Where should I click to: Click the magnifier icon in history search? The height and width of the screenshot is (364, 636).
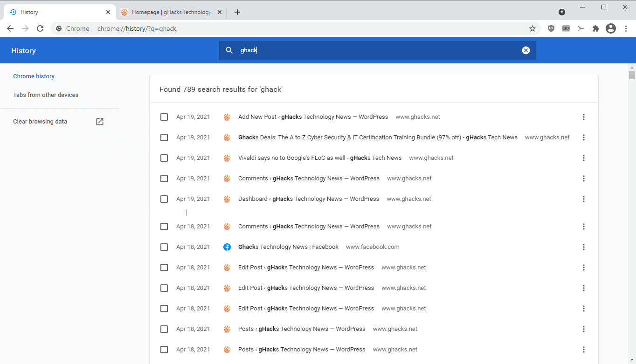pos(229,50)
